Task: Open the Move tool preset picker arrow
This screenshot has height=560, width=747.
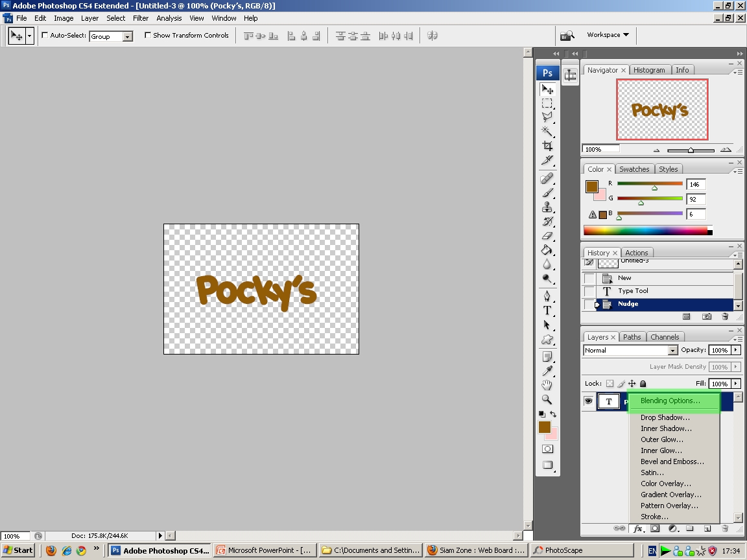Action: [30, 36]
